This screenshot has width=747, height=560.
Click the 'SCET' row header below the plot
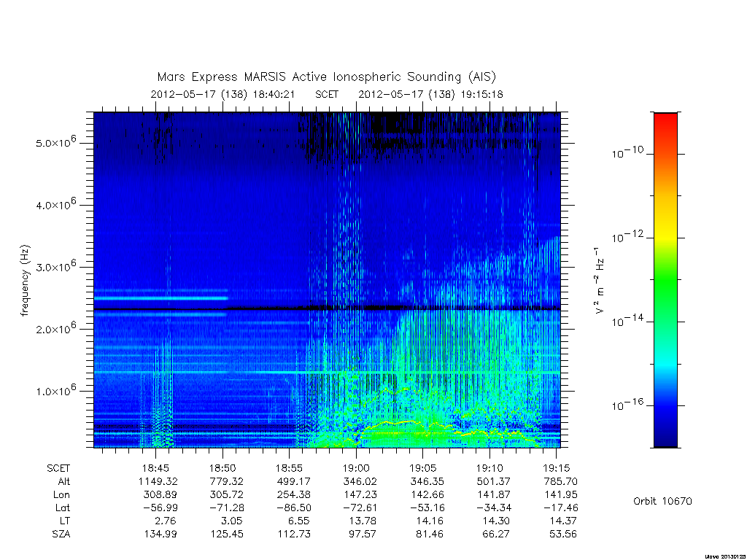click(58, 468)
